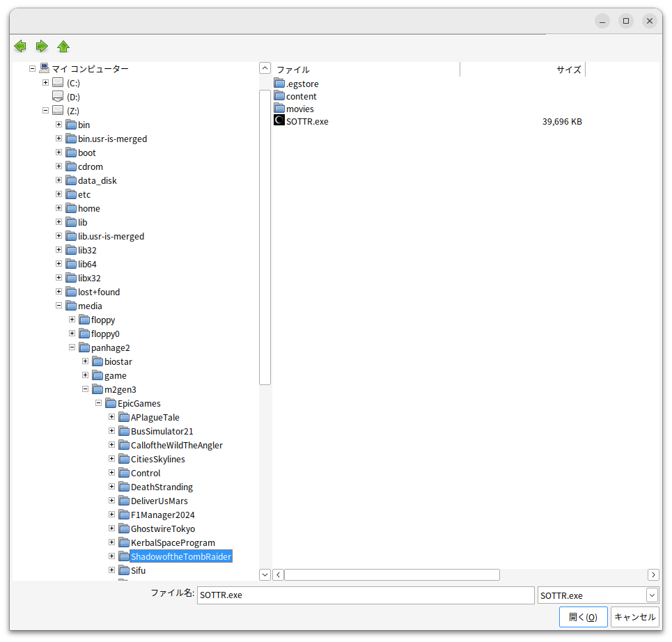672x642 pixels.
Task: Click the キャンセル cancel button
Action: coord(634,617)
